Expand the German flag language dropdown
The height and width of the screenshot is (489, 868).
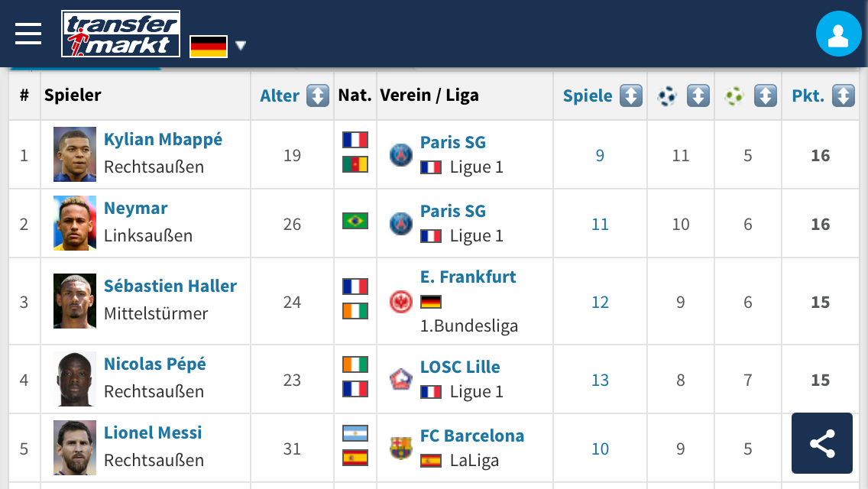[x=240, y=45]
